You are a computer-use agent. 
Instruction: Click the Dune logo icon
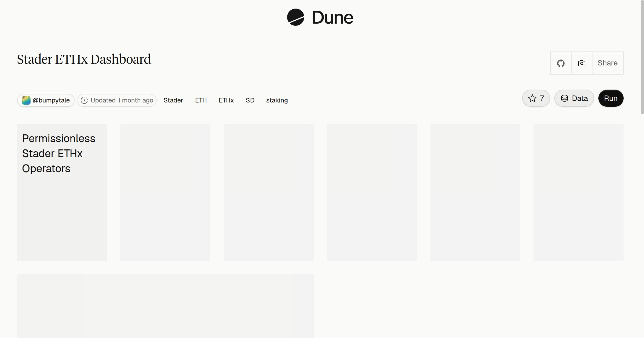(295, 17)
